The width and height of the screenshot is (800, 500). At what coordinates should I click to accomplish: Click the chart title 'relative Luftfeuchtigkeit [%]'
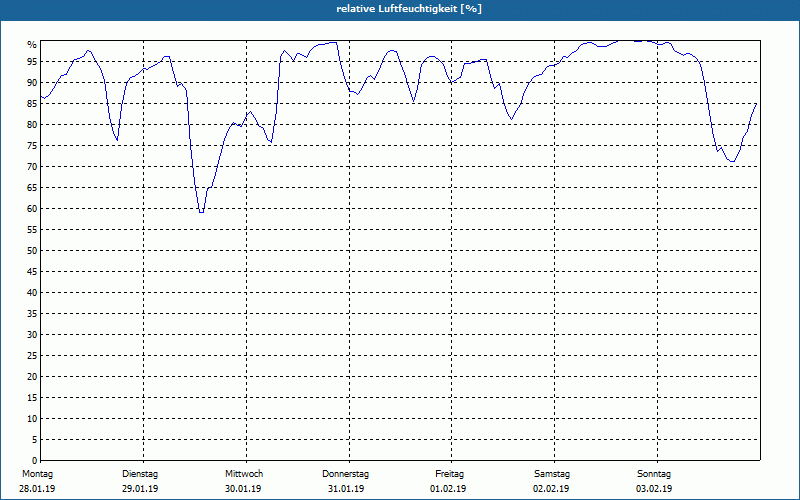click(x=409, y=9)
